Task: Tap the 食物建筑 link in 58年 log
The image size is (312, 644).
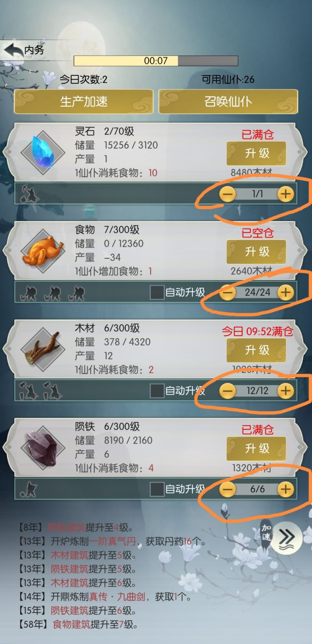Action: (x=71, y=625)
